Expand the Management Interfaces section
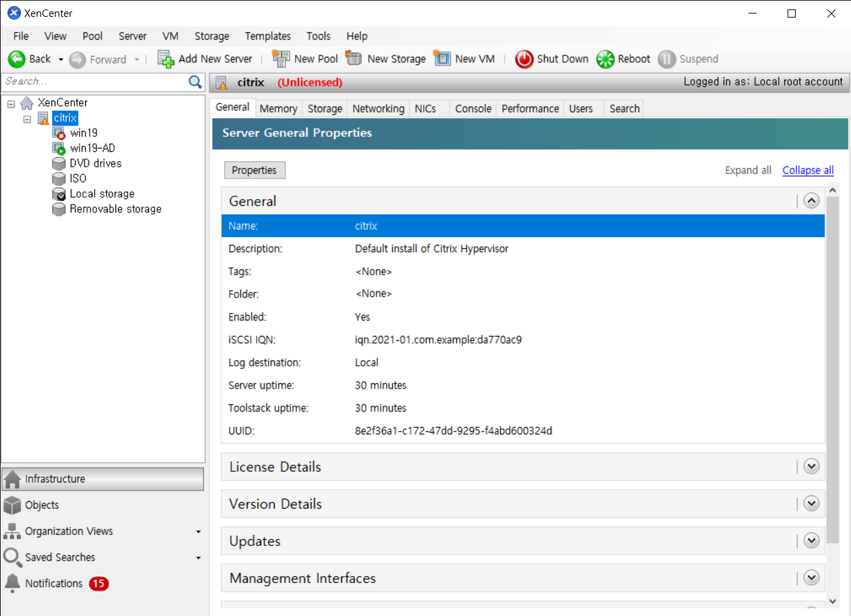Image resolution: width=851 pixels, height=616 pixels. coord(811,578)
